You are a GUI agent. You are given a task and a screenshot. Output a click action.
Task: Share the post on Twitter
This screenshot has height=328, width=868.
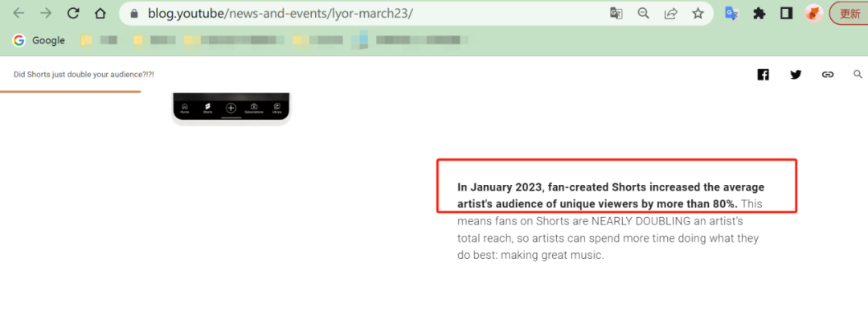coord(796,75)
